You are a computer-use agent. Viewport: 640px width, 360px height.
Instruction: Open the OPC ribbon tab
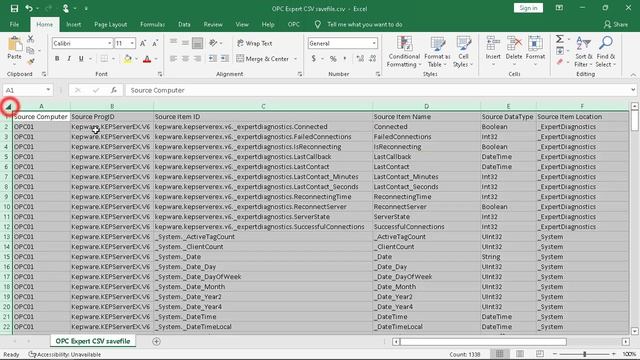click(x=293, y=24)
